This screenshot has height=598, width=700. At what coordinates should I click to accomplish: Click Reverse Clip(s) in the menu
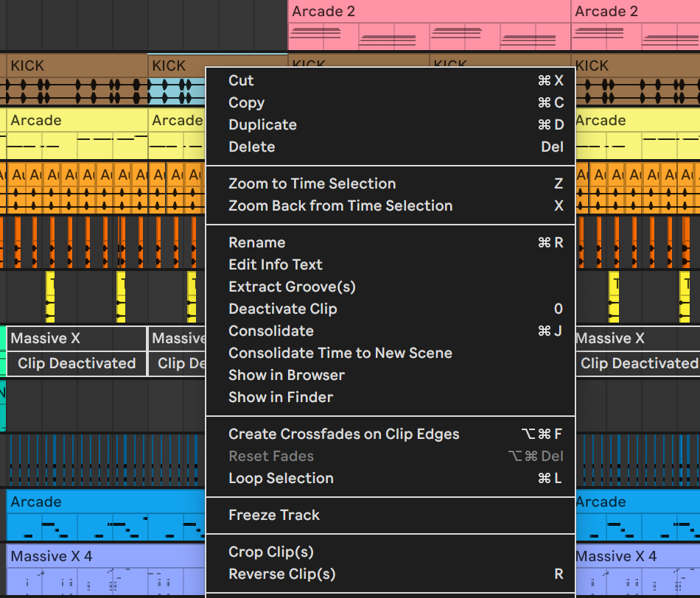391,574
